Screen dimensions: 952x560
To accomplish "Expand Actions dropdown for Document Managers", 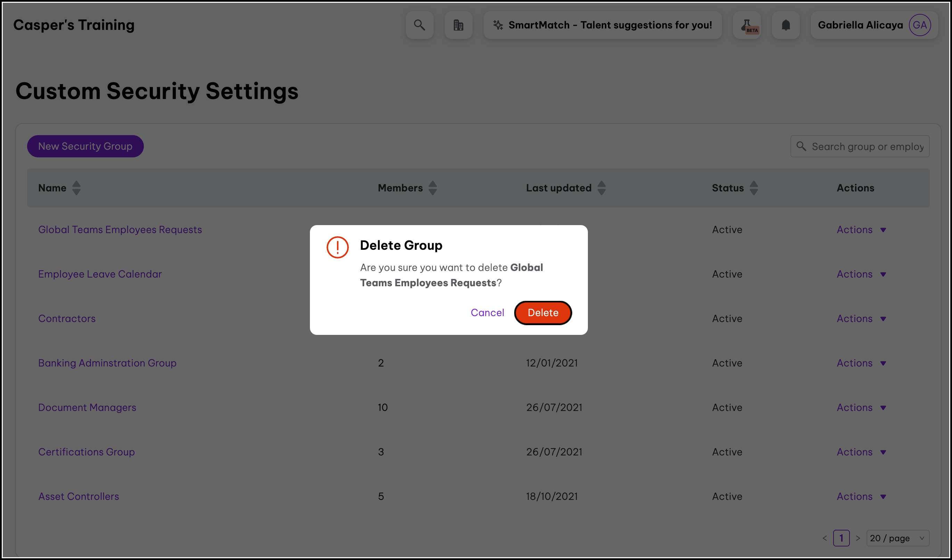I will pos(861,407).
